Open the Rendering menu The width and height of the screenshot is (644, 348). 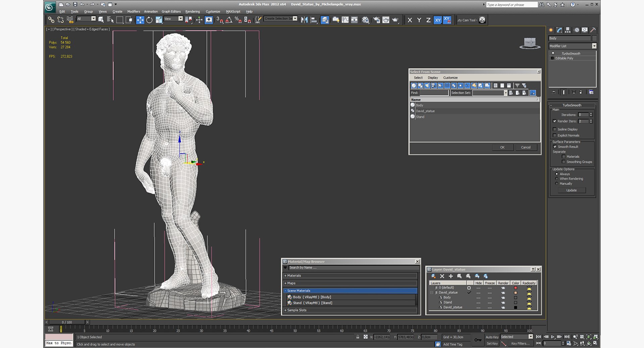[193, 11]
